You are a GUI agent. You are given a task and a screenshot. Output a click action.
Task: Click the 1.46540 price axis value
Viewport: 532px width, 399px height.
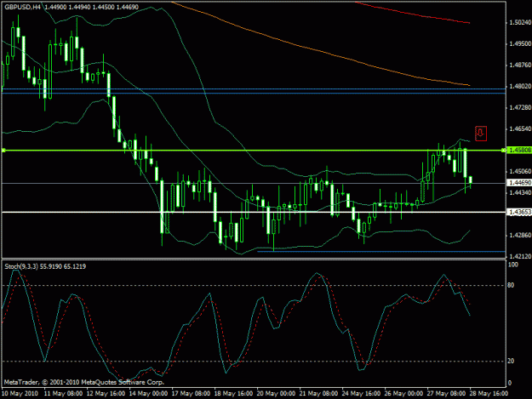pos(520,128)
